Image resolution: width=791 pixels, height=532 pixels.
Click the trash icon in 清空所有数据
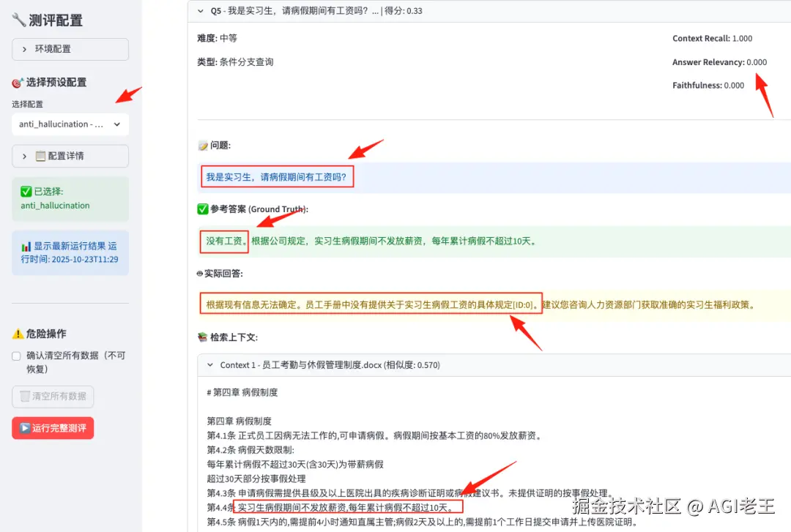[25, 397]
